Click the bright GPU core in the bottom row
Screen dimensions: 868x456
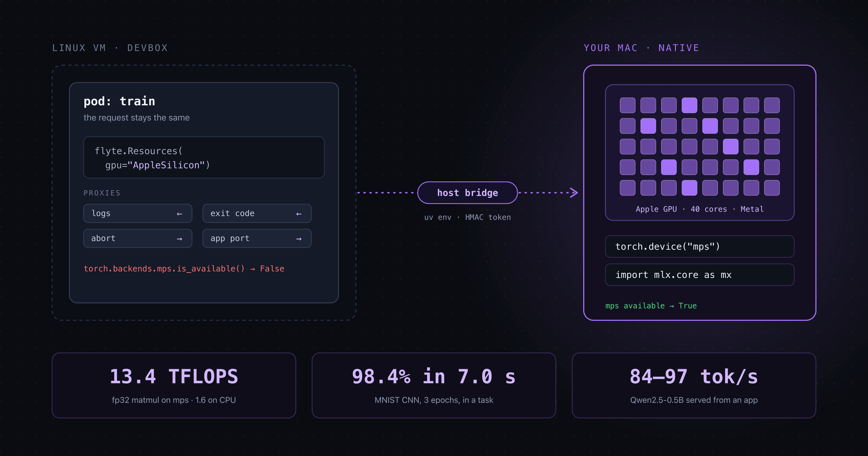[690, 188]
